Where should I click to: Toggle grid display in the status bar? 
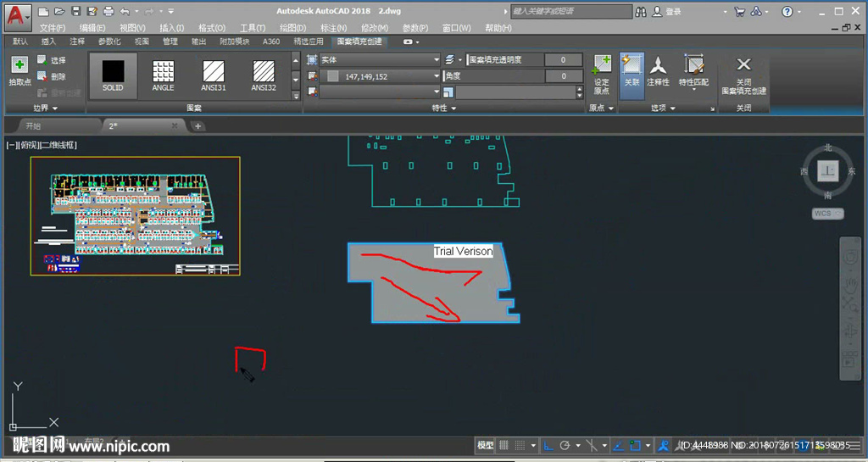coord(504,445)
